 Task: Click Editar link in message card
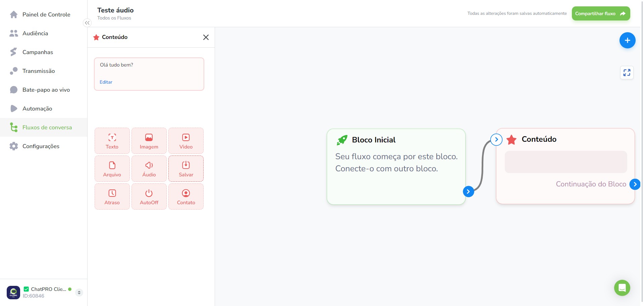pyautogui.click(x=106, y=82)
